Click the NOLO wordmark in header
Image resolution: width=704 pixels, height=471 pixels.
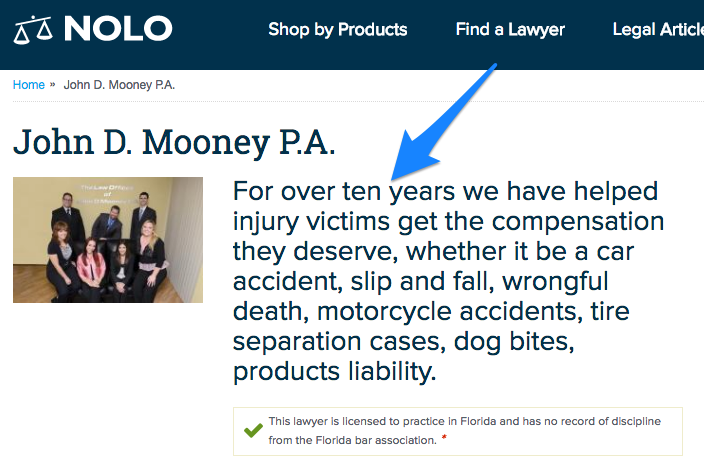[118, 29]
